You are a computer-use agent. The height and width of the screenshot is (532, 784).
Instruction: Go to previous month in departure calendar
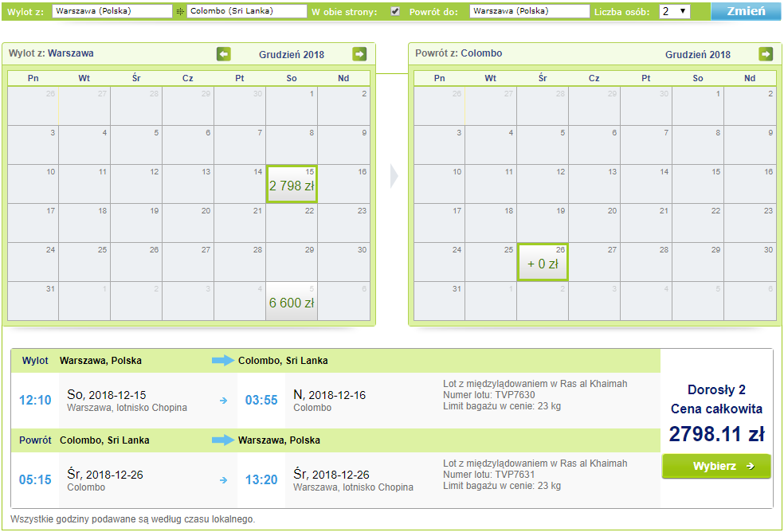[x=224, y=54]
